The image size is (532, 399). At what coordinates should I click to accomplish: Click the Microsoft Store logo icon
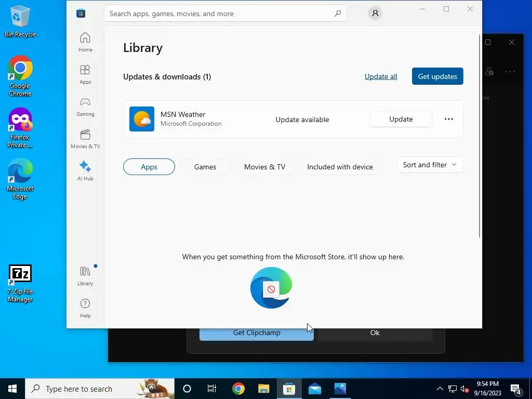81,14
